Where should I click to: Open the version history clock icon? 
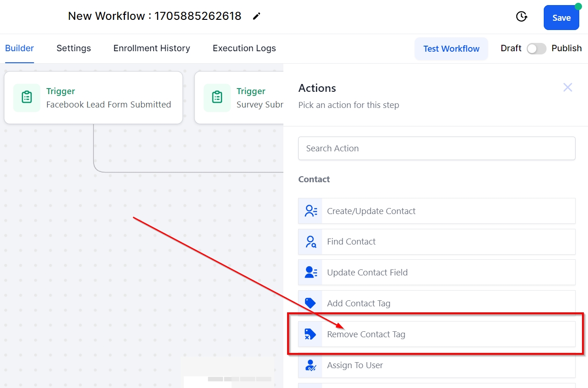[521, 17]
